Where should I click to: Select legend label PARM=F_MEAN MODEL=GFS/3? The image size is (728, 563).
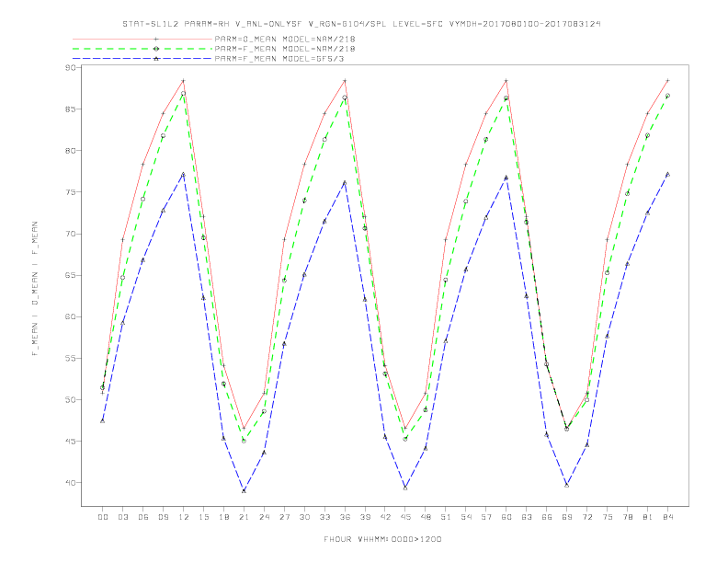(279, 59)
